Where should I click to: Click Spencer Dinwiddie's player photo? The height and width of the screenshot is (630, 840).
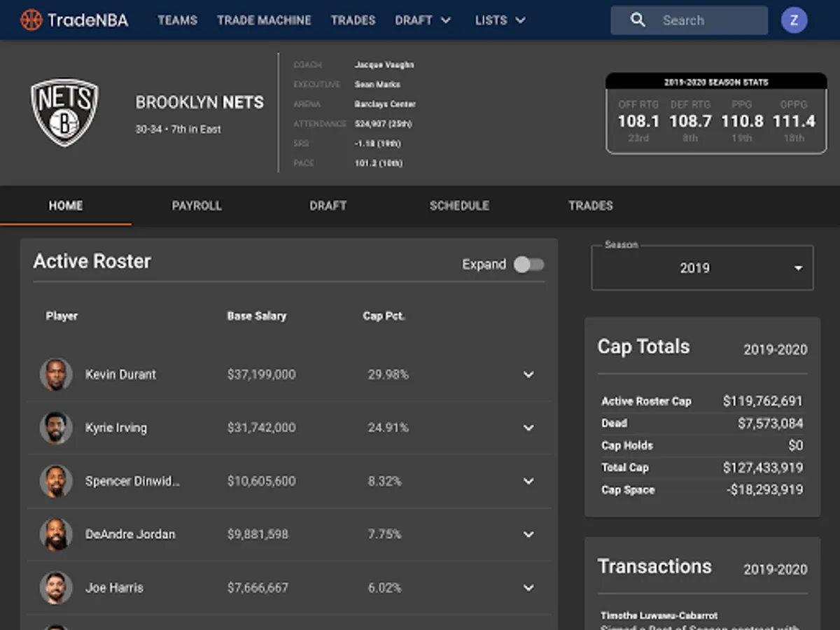[x=56, y=481]
